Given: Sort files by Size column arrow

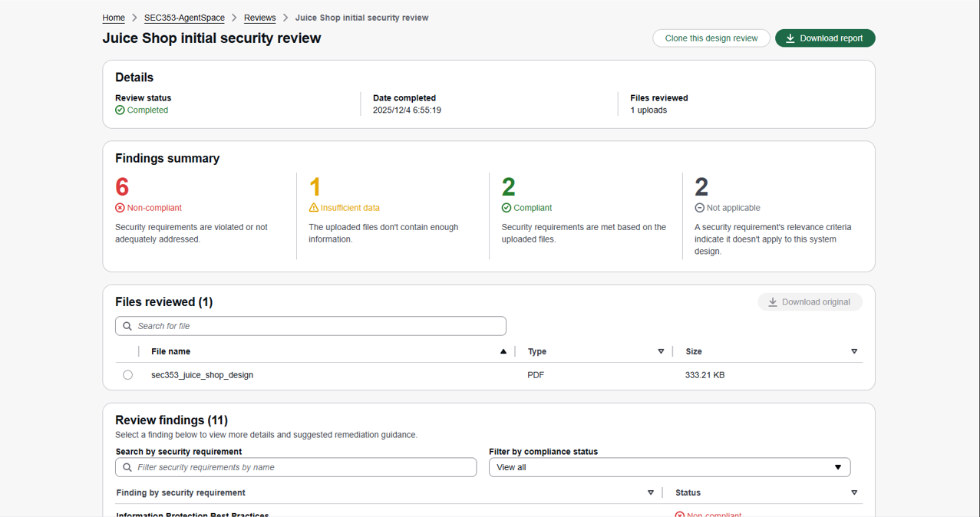Looking at the screenshot, I should click(854, 351).
